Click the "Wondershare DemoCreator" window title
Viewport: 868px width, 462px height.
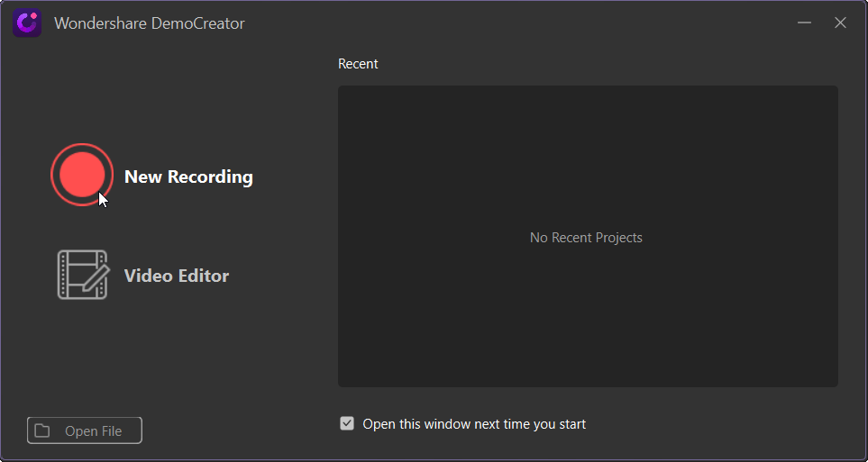(150, 23)
